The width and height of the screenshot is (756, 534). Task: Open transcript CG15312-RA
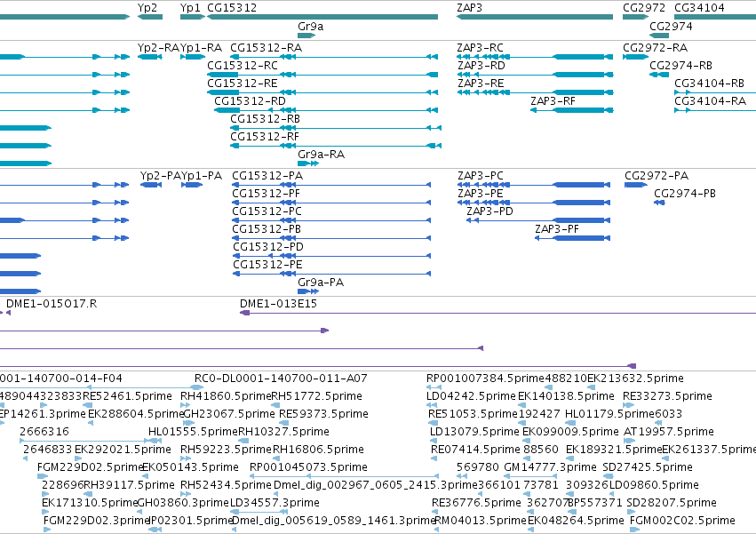[267, 48]
